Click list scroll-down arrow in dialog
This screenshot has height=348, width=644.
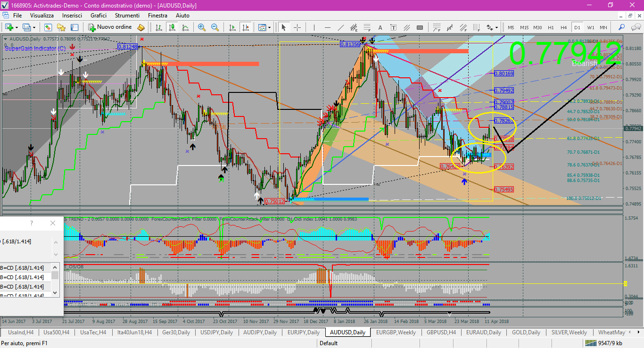click(x=55, y=292)
